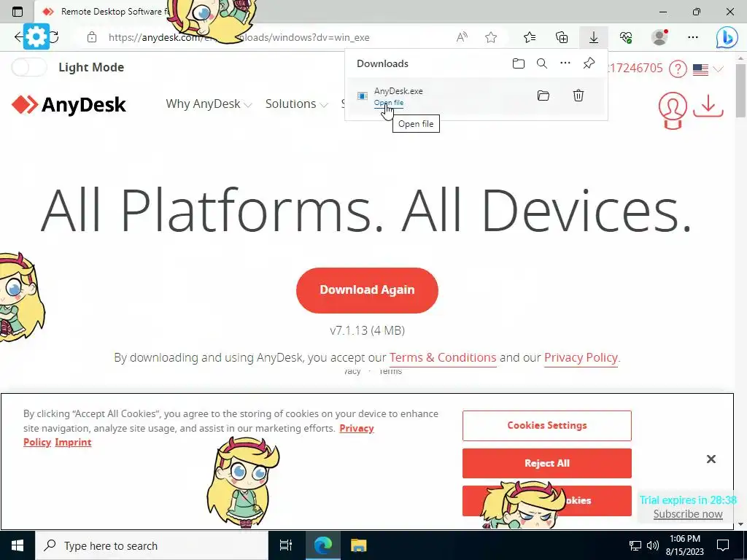
Task: Click the browser Downloads toolbar button
Action: click(594, 38)
